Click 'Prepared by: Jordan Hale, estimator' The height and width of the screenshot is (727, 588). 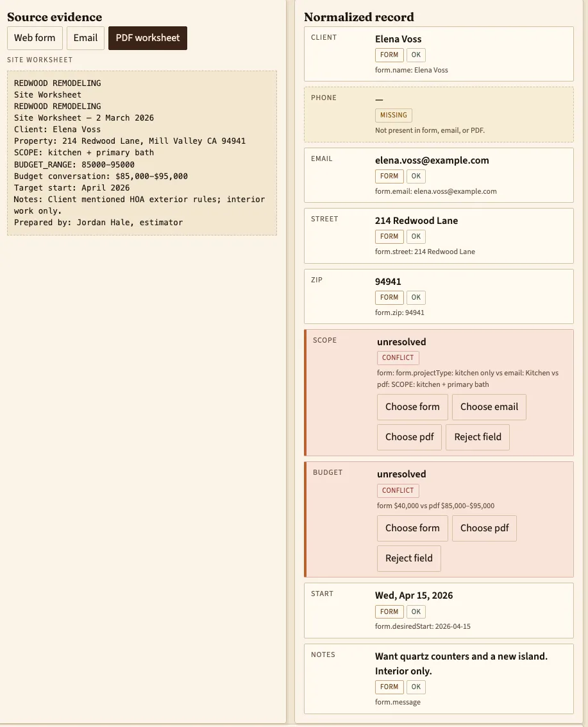[x=98, y=223]
